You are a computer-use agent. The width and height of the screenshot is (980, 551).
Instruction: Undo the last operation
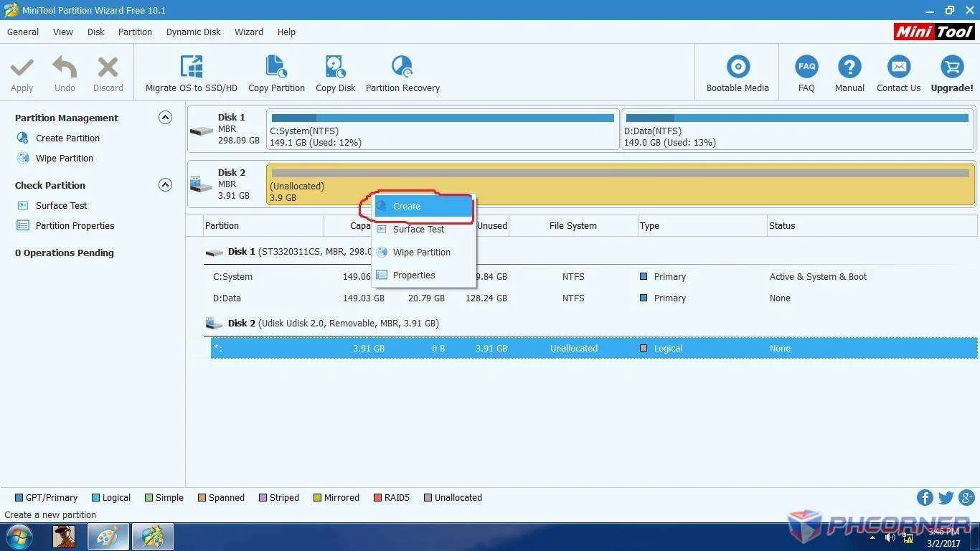tap(65, 74)
